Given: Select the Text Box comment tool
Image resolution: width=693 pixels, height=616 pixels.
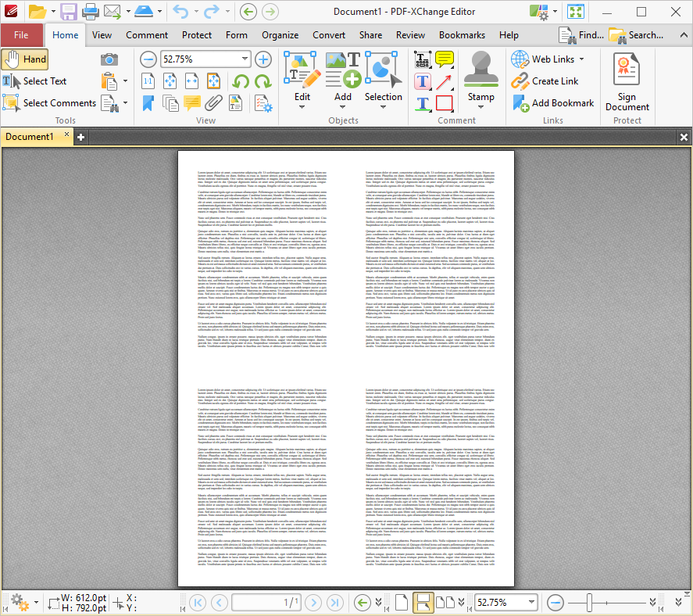Looking at the screenshot, I should click(x=423, y=81).
